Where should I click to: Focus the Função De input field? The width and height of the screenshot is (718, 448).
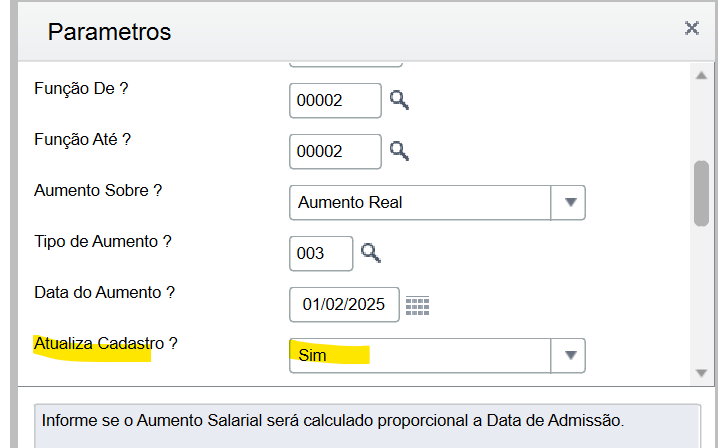tap(335, 100)
